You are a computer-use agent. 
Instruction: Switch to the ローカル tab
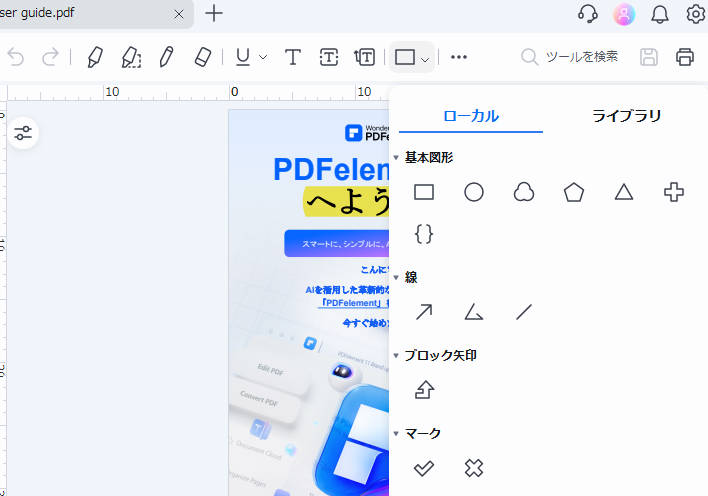click(x=471, y=116)
